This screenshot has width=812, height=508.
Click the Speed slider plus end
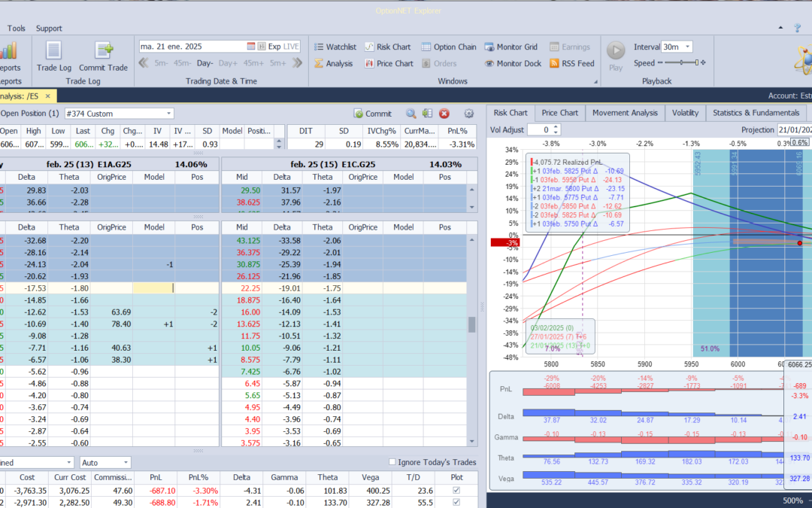pyautogui.click(x=703, y=62)
